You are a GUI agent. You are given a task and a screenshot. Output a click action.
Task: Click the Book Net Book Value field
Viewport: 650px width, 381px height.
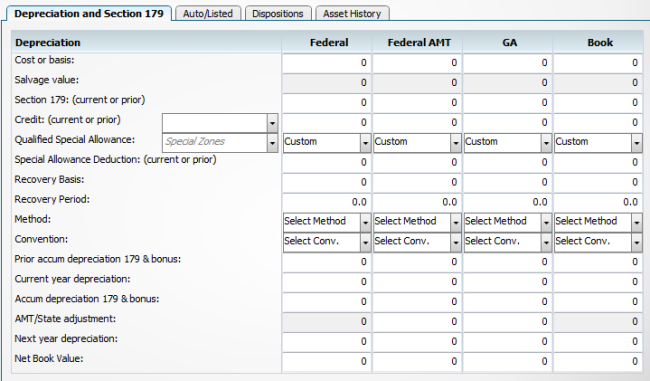pyautogui.click(x=598, y=362)
